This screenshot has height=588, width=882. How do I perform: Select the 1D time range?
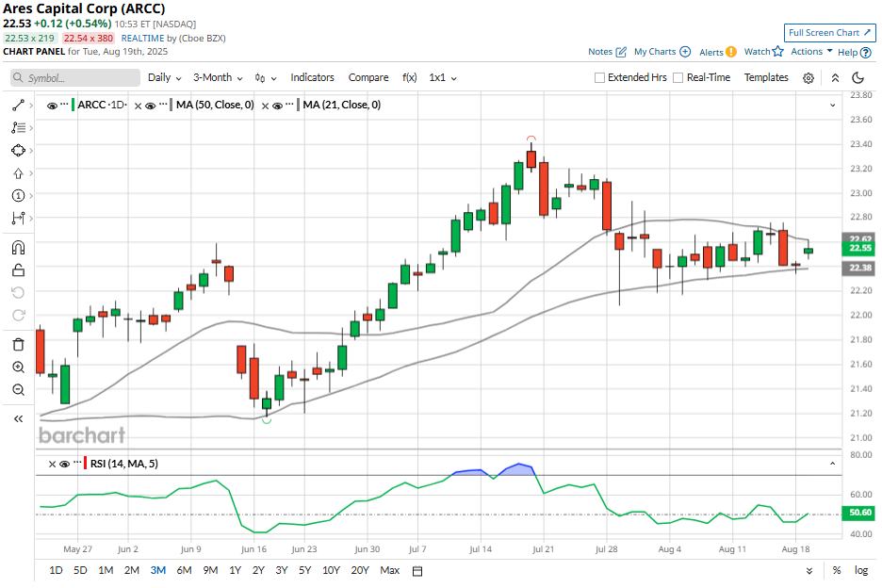56,570
